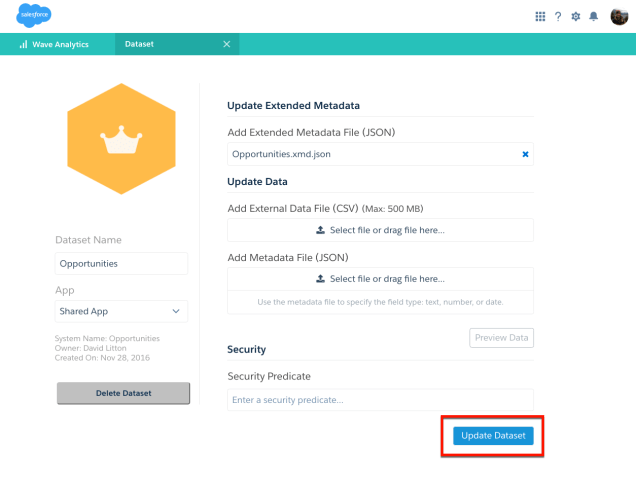This screenshot has width=636, height=479.
Task: Close the Dataset tab
Action: [226, 44]
